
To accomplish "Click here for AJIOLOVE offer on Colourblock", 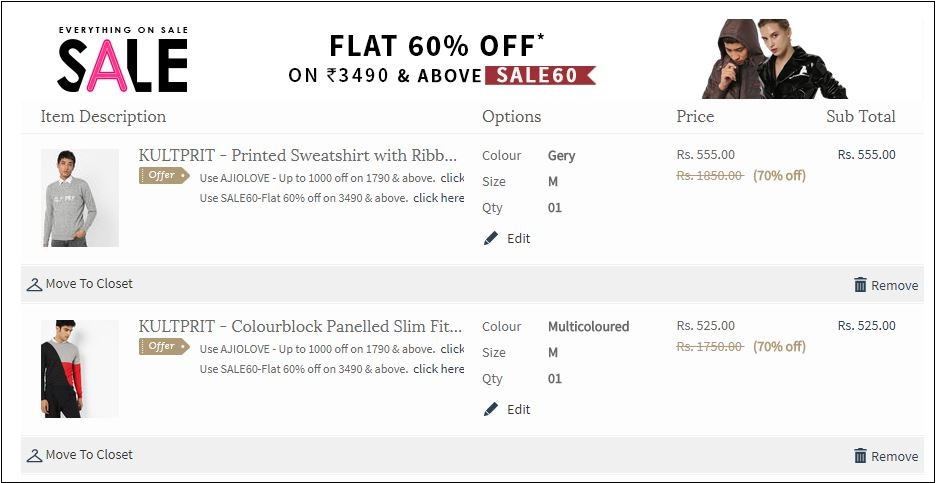I will tap(452, 349).
